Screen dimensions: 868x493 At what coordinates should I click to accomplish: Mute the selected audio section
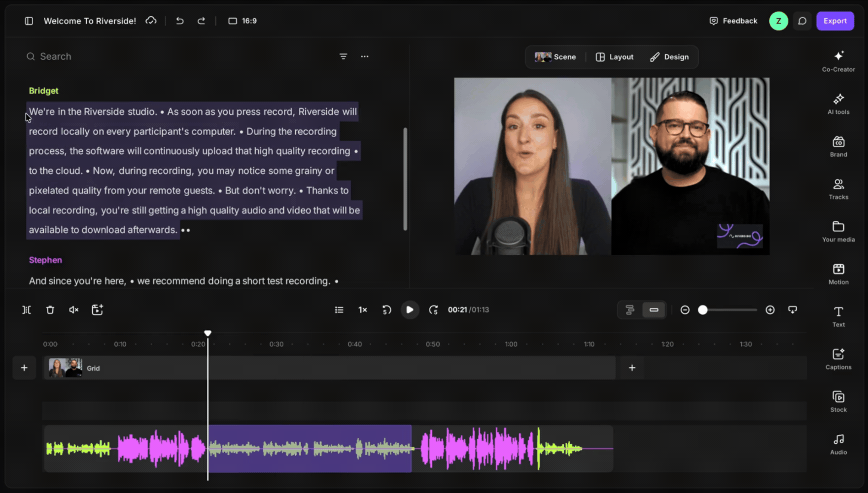pos(73,310)
